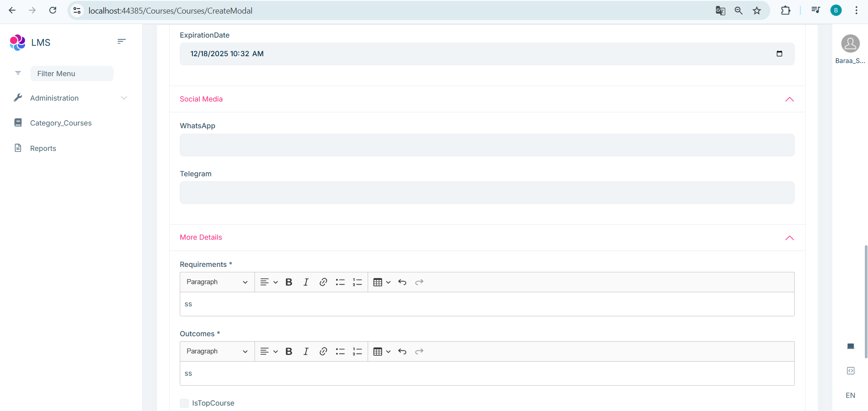Open insert table dropdown in Outcomes editor

(x=381, y=352)
